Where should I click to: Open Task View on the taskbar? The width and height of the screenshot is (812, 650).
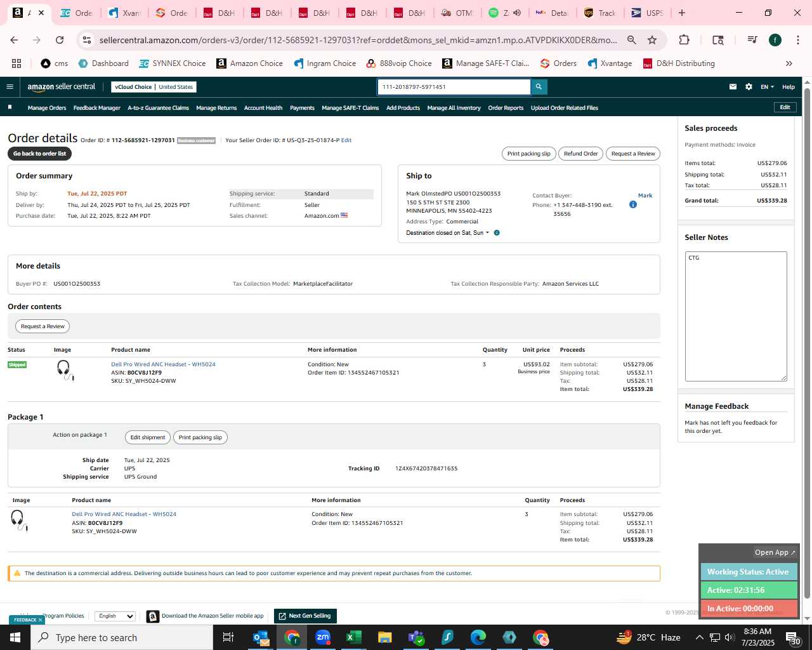tap(228, 637)
